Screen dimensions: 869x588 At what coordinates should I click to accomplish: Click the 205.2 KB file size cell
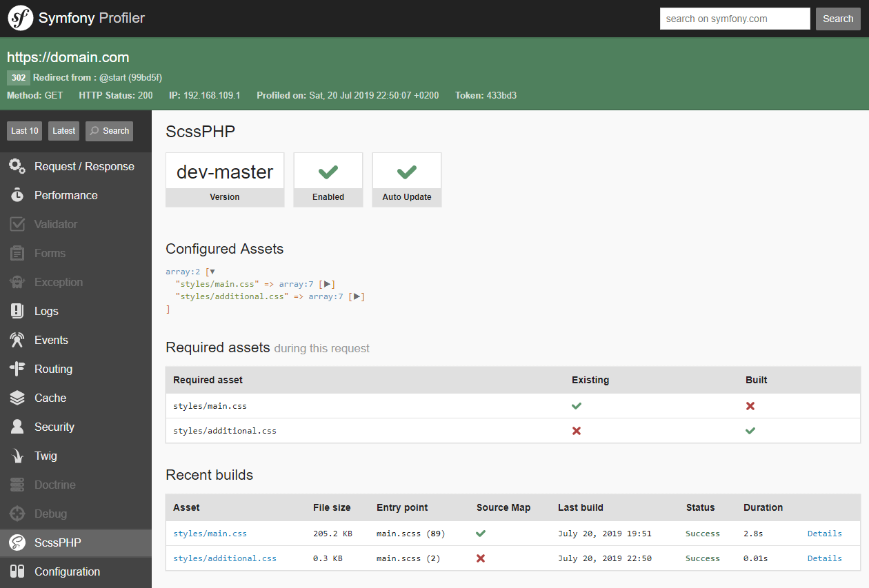tap(333, 534)
